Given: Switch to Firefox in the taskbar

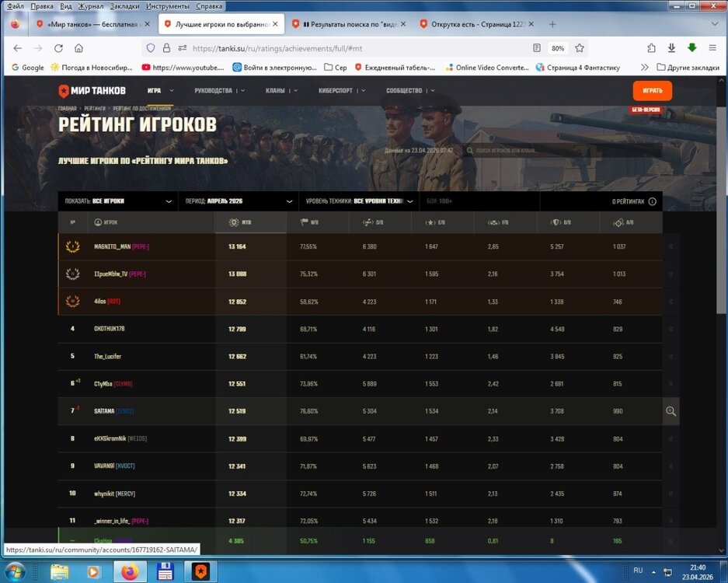Looking at the screenshot, I should coord(131,572).
